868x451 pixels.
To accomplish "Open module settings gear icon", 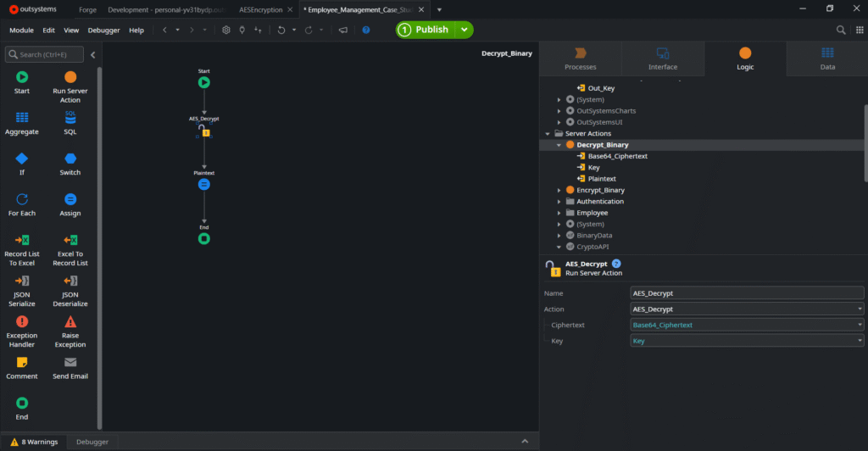I will click(225, 30).
